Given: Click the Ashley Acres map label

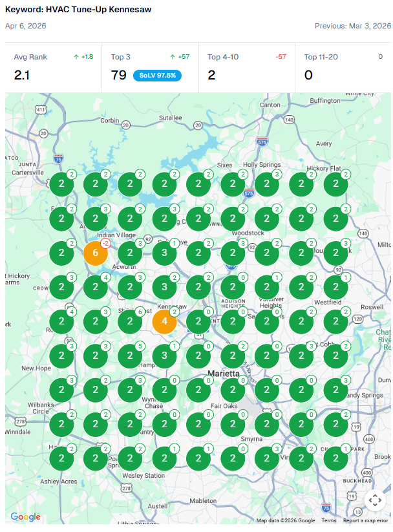Looking at the screenshot, I should (x=59, y=482).
